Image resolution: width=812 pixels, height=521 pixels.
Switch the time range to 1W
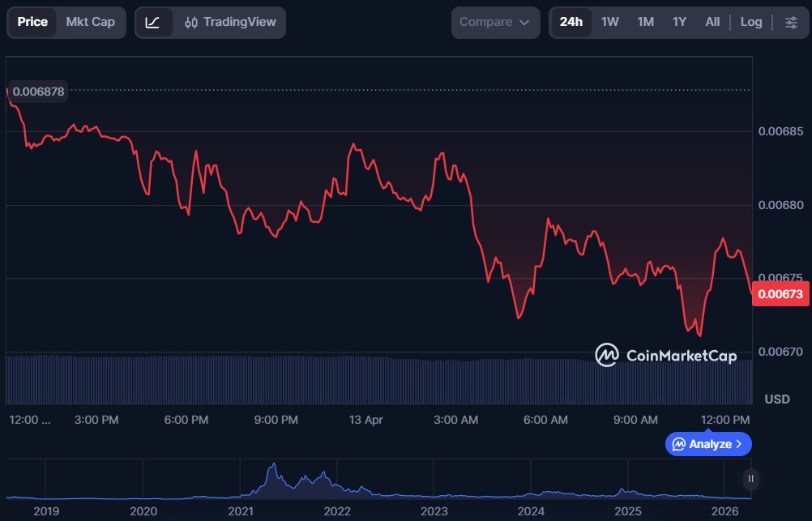pyautogui.click(x=610, y=22)
